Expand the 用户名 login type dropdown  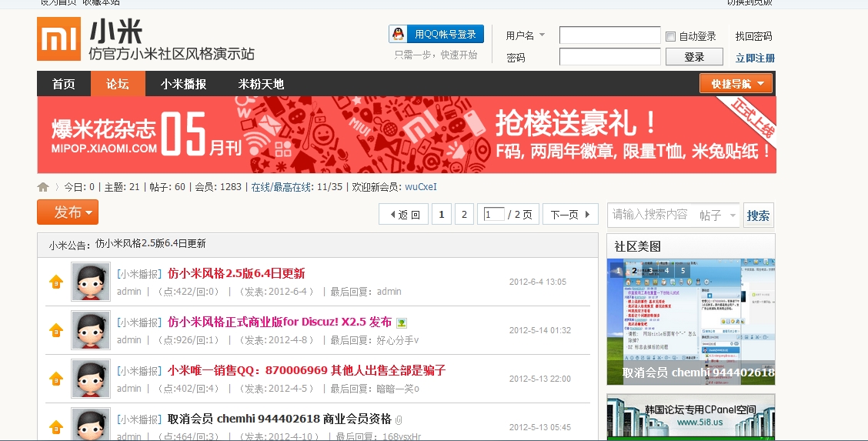pyautogui.click(x=542, y=35)
